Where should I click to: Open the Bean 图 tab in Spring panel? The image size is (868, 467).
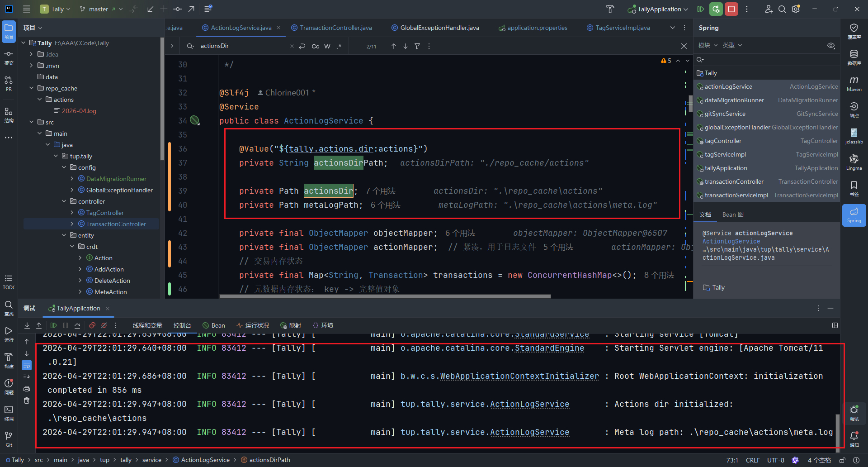(733, 214)
